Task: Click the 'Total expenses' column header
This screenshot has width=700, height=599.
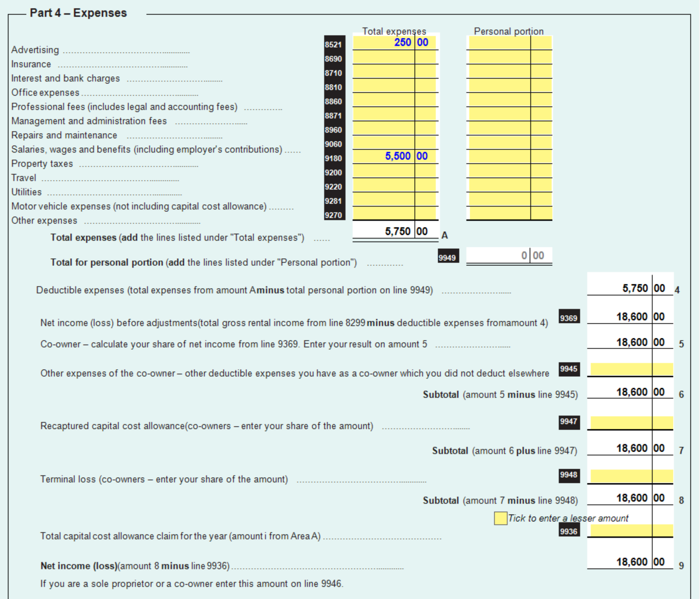Action: [394, 31]
